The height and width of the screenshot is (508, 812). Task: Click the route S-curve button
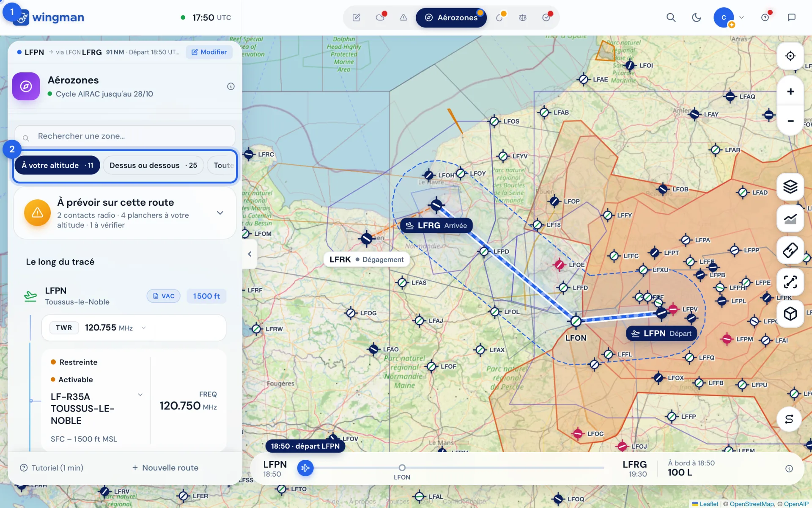point(789,419)
